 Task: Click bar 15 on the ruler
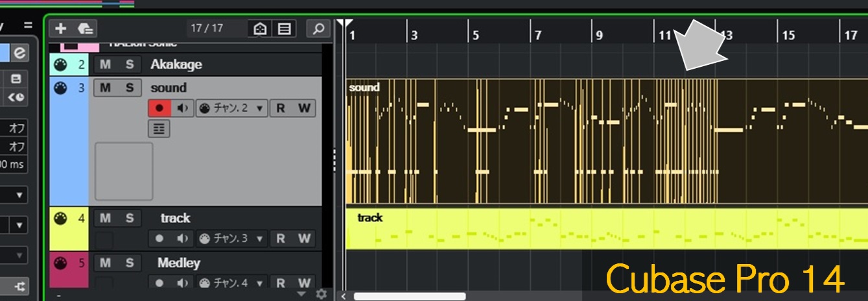click(x=788, y=36)
